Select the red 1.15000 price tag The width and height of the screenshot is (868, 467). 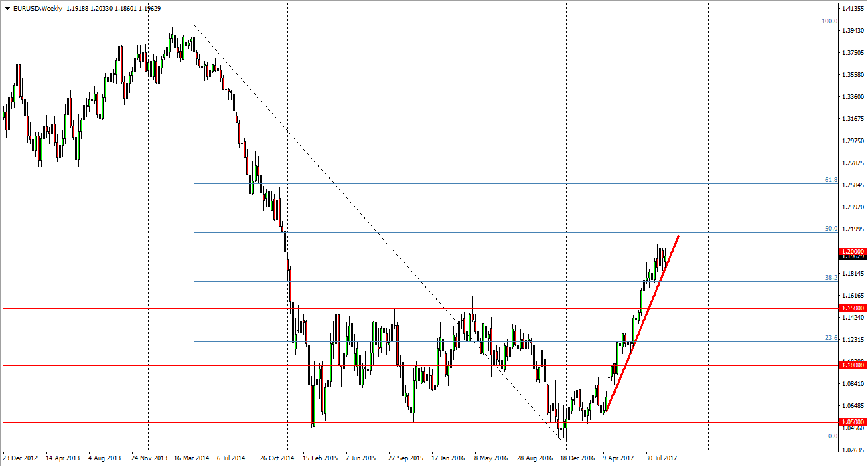coord(853,308)
